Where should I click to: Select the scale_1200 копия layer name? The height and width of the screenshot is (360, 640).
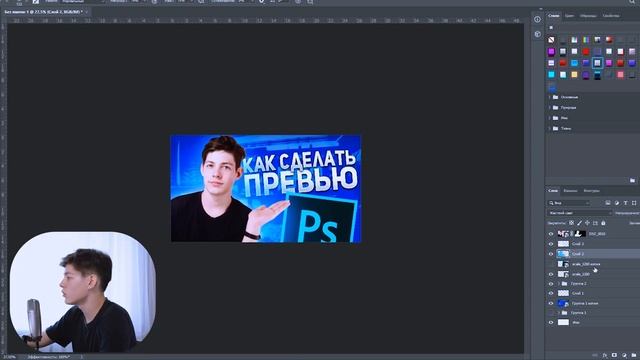[x=586, y=264]
